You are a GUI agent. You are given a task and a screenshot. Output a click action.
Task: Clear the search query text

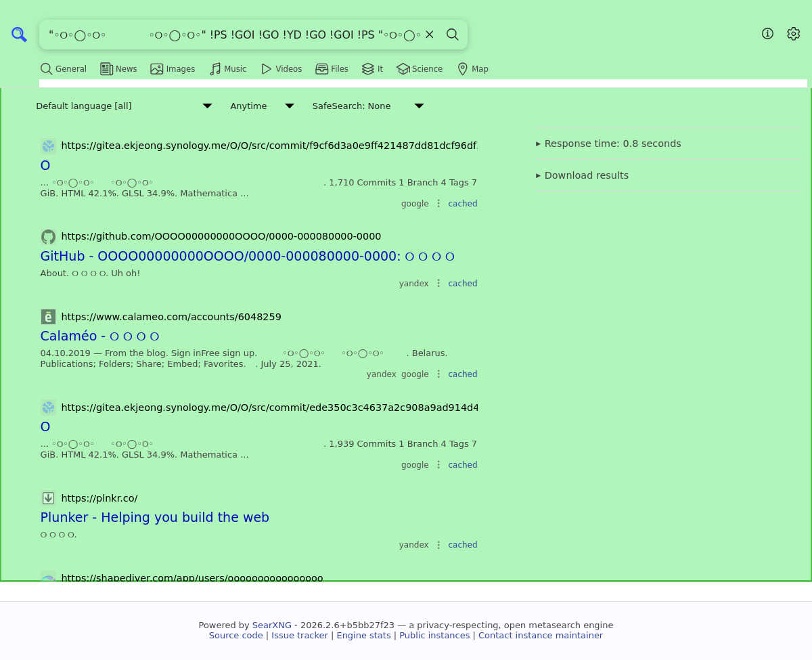tap(429, 35)
